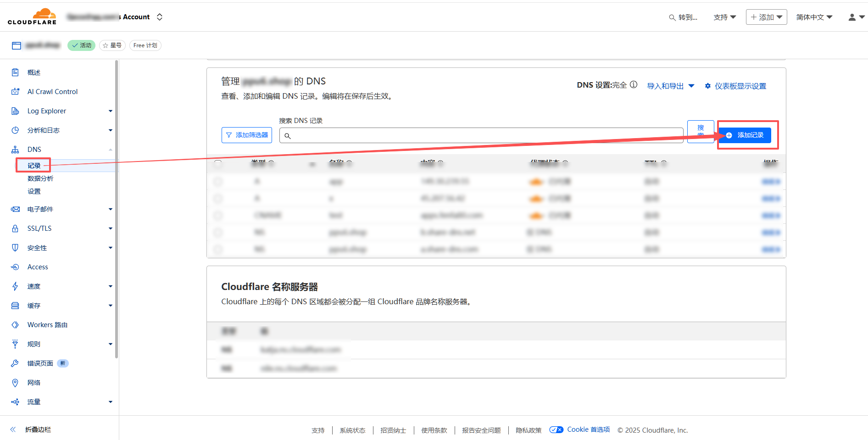Click the Cloudflare logo
Screen dimensions: 868x440
32,17
